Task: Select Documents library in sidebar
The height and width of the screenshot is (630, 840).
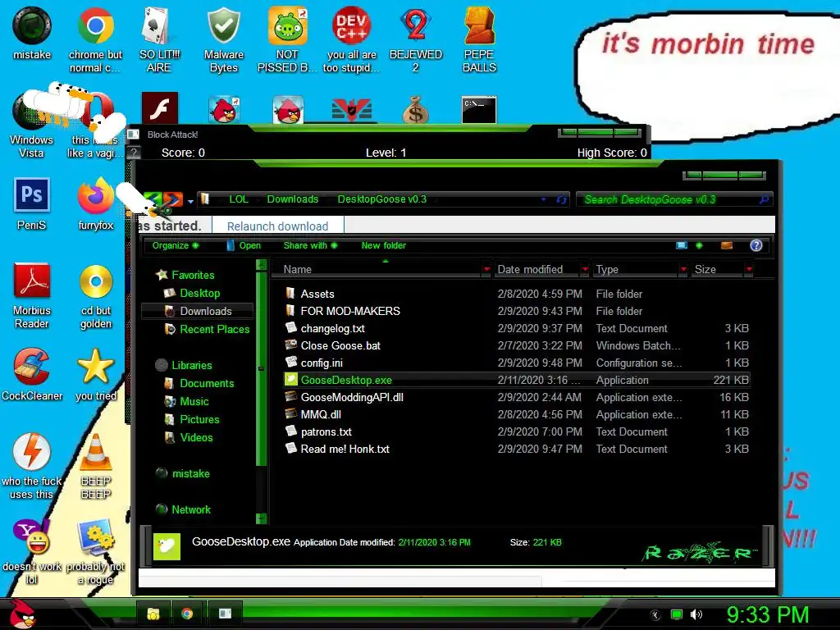Action: pos(206,383)
